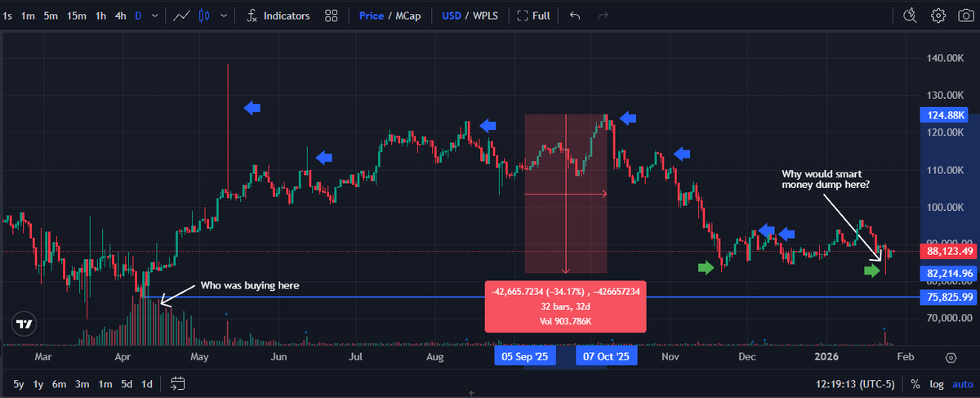Switch to MCap display
The height and width of the screenshot is (398, 980).
click(408, 16)
